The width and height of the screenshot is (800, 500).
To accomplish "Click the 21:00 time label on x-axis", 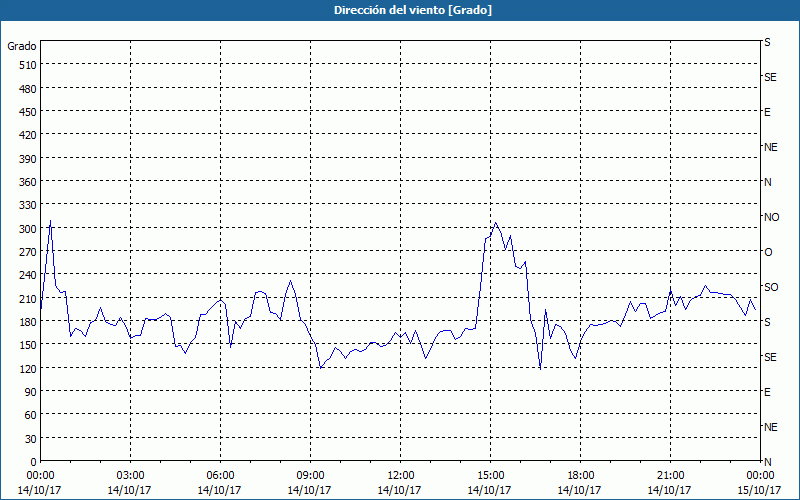I will click(670, 476).
